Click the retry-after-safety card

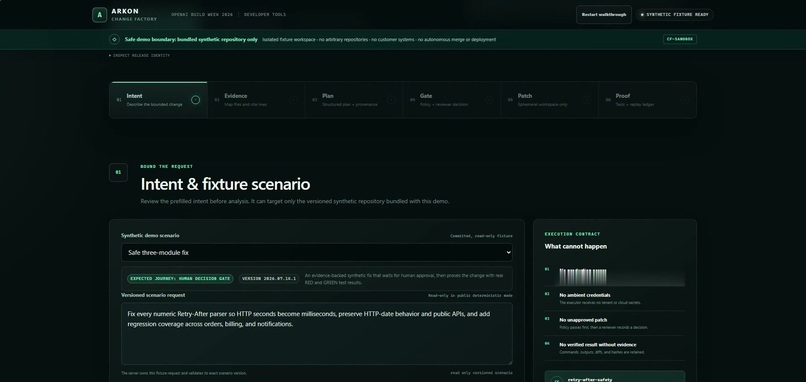(615, 377)
